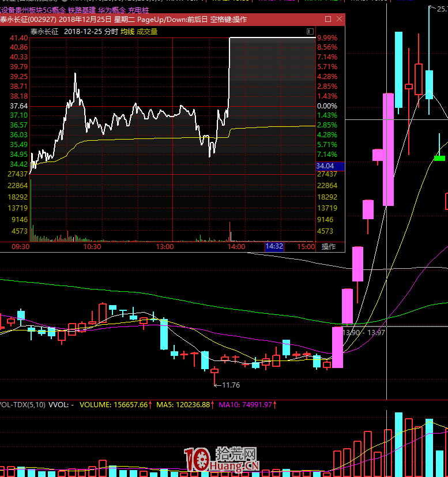Click the 7.14% upper red percentage label
The image size is (448, 477).
327,57
